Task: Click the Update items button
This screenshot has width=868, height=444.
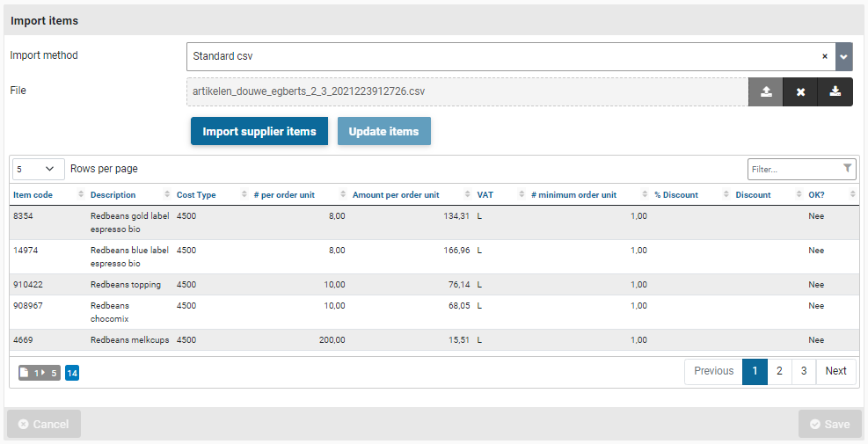Action: click(383, 132)
